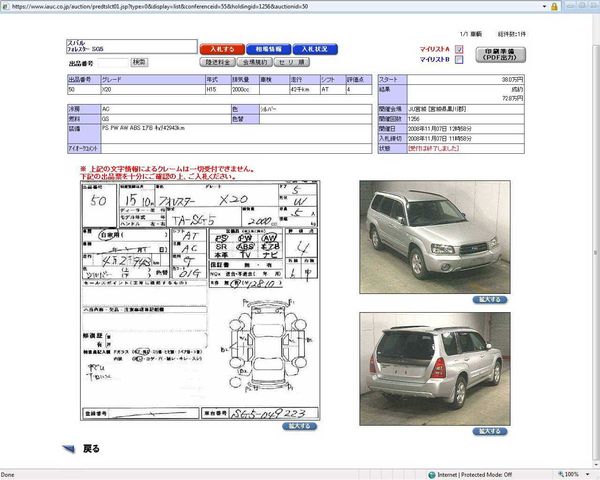Viewport: 600px width, 480px height.
Task: Click the 陸送料金 transport fee button
Action: click(218, 62)
